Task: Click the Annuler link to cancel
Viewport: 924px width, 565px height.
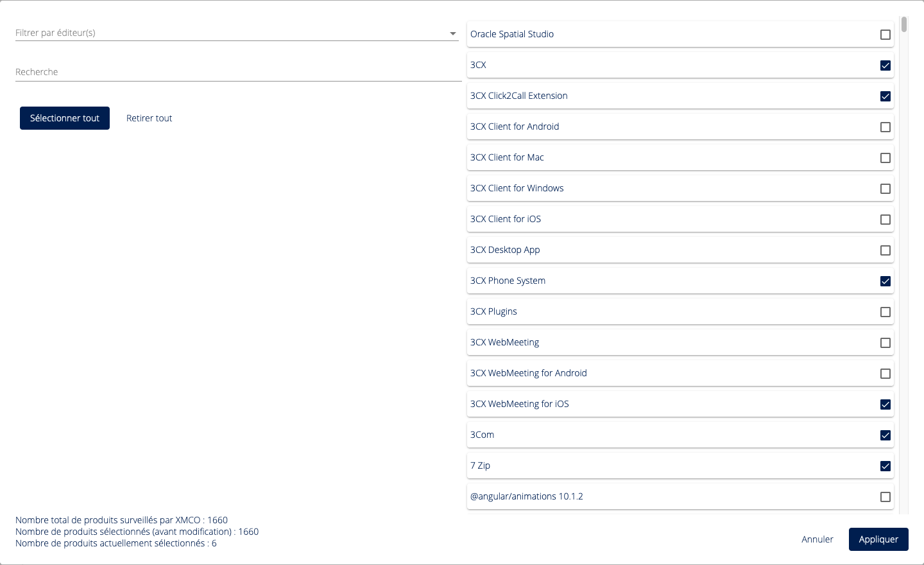Action: (817, 539)
